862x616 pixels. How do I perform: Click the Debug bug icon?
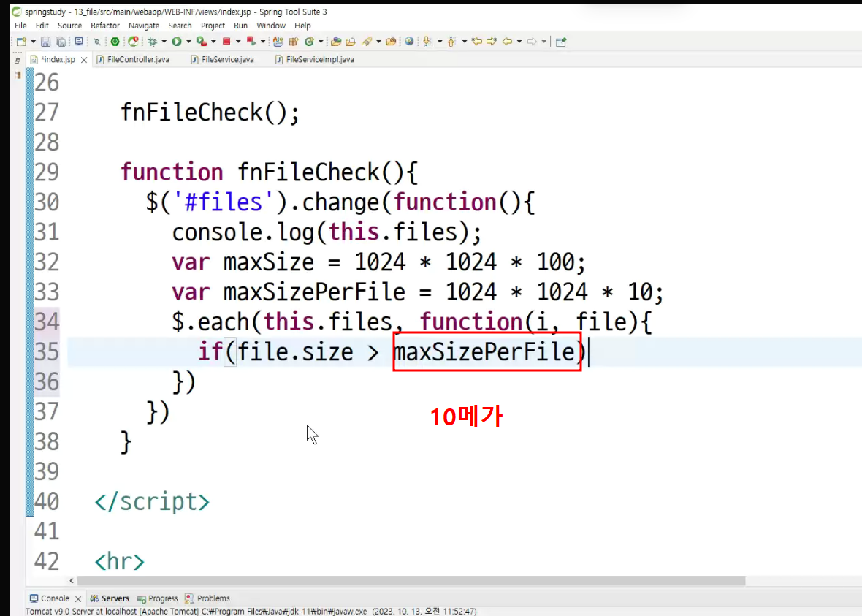click(x=152, y=41)
